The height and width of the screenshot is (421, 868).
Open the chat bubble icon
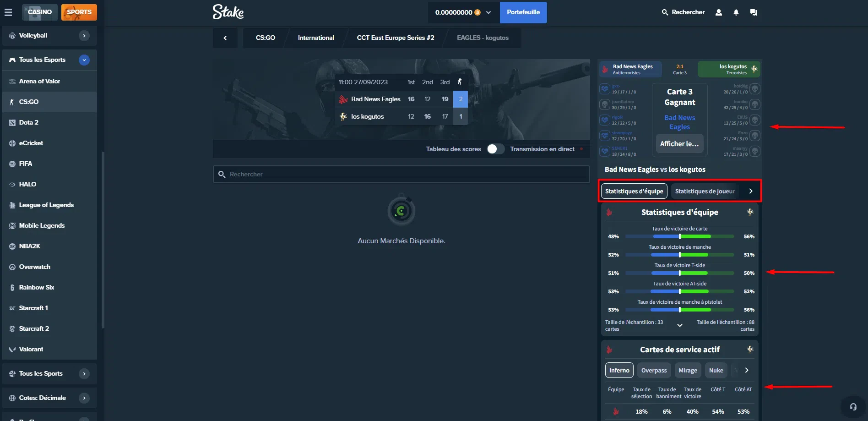(754, 12)
